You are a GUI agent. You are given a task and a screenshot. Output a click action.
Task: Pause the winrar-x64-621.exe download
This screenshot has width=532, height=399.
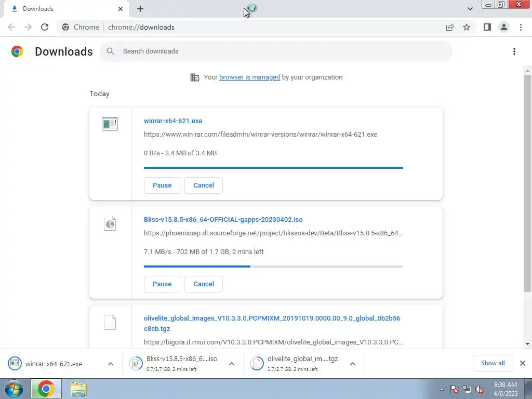coord(162,185)
